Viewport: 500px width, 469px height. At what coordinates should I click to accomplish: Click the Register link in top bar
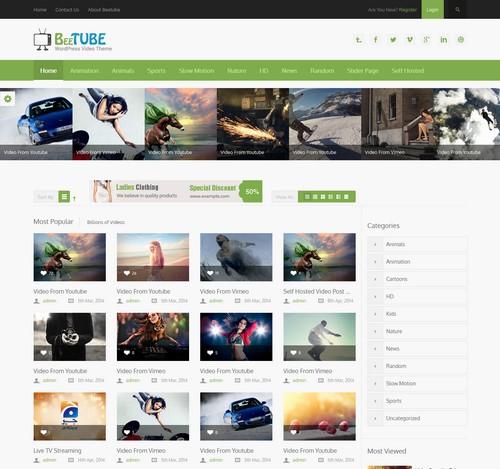click(x=408, y=10)
